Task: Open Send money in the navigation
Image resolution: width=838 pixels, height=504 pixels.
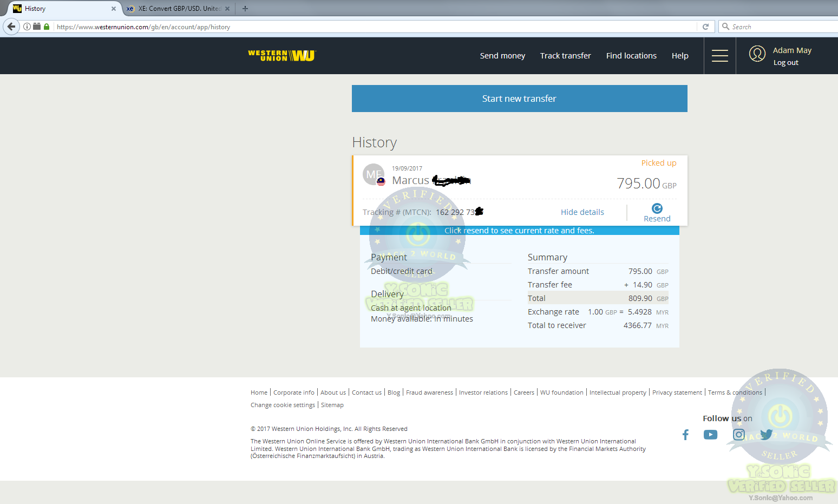Action: point(502,56)
